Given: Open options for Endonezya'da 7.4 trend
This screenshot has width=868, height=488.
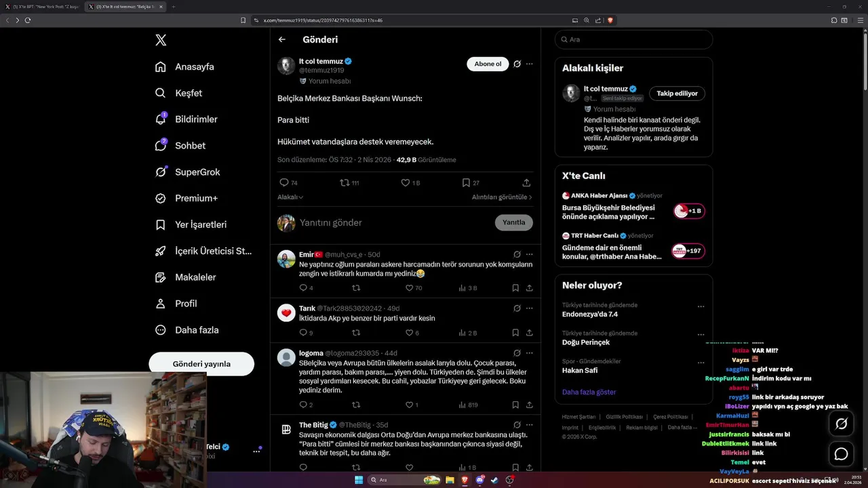Looking at the screenshot, I should 701,306.
